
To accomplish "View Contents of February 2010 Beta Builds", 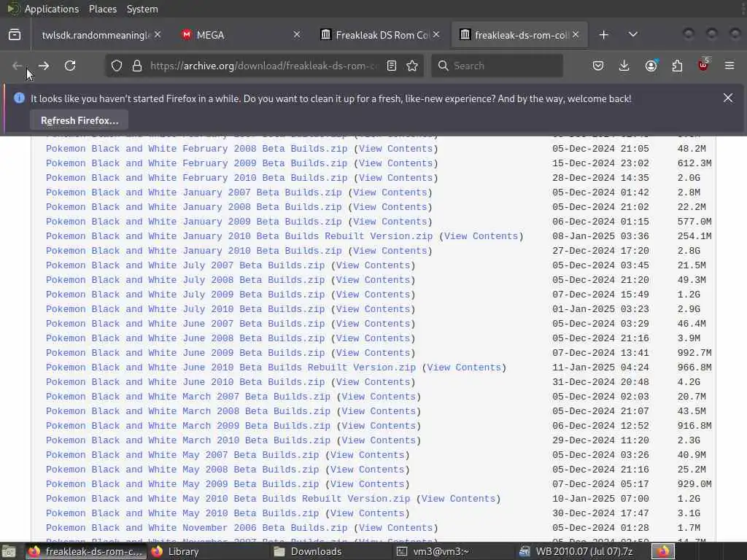I will (396, 178).
